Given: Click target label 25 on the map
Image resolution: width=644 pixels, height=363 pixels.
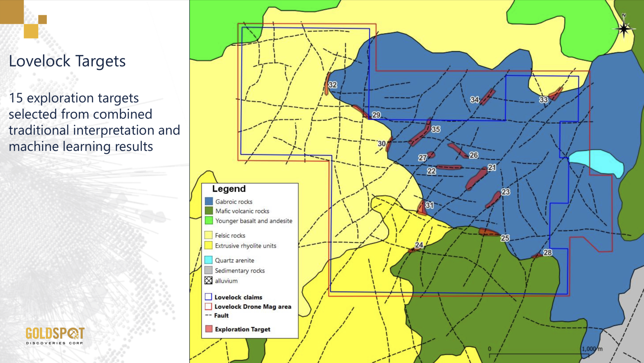Looking at the screenshot, I should (505, 238).
